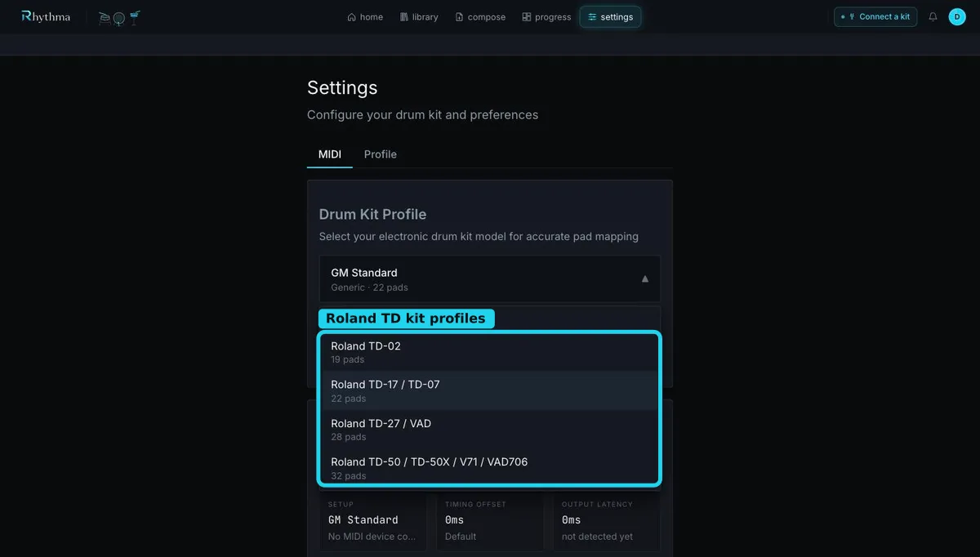This screenshot has height=557, width=980.
Task: Switch to the MIDI tab
Action: tap(330, 154)
